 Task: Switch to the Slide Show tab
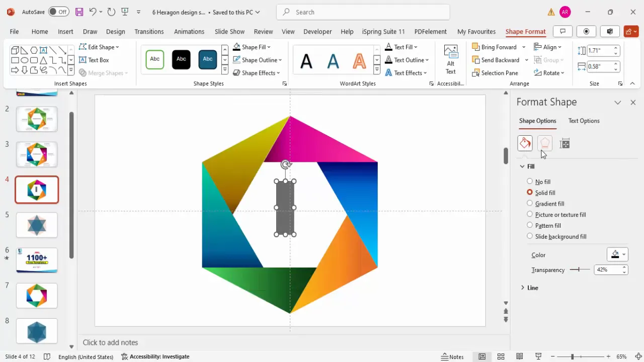click(229, 31)
